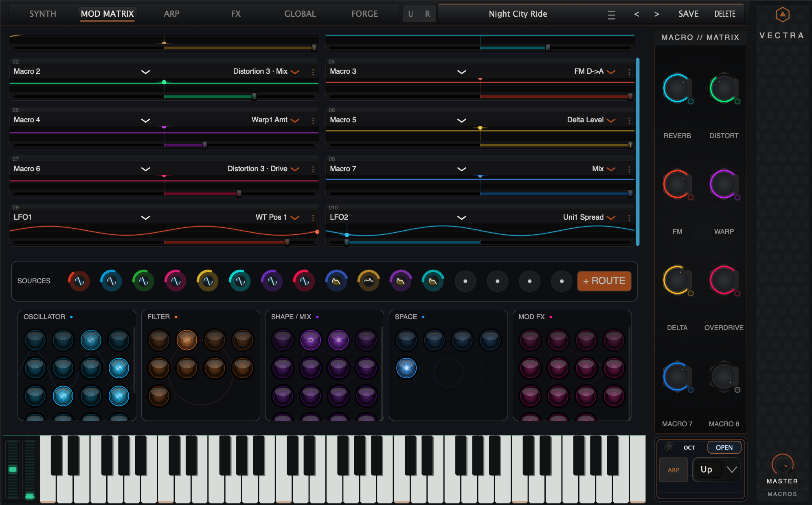Toggle the first MOD FX destination node
Image resolution: width=812 pixels, height=505 pixels.
pyautogui.click(x=530, y=340)
